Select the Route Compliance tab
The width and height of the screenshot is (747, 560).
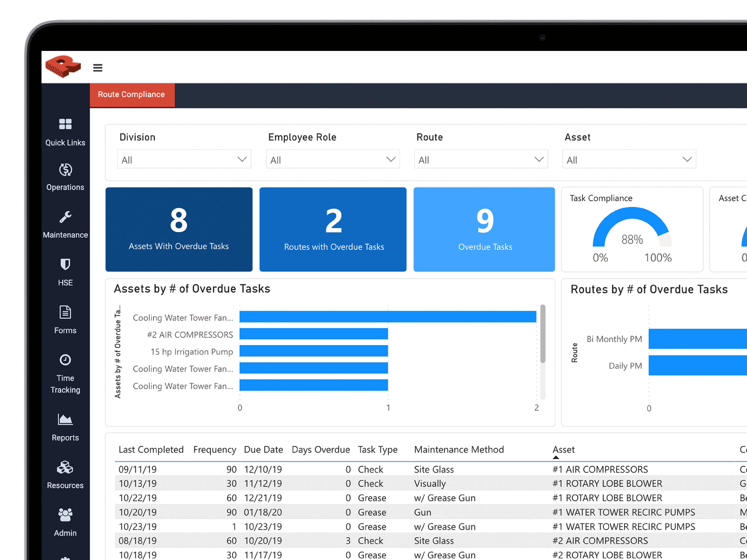pyautogui.click(x=132, y=94)
